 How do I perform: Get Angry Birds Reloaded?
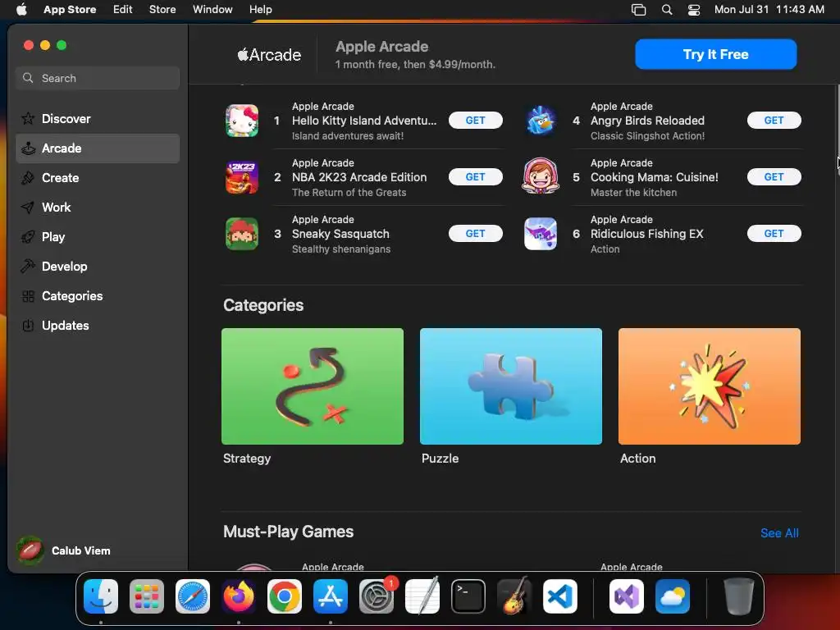click(x=774, y=121)
